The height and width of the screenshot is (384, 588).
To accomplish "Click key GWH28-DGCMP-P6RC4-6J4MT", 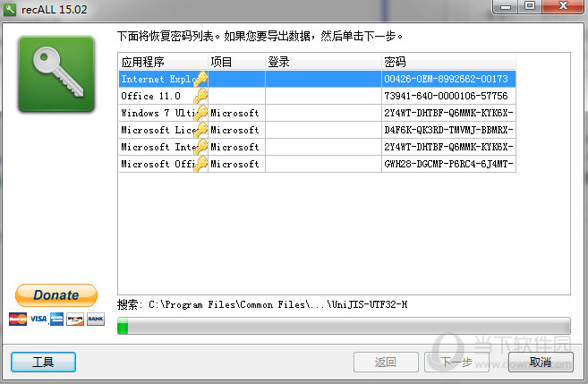I will click(448, 164).
